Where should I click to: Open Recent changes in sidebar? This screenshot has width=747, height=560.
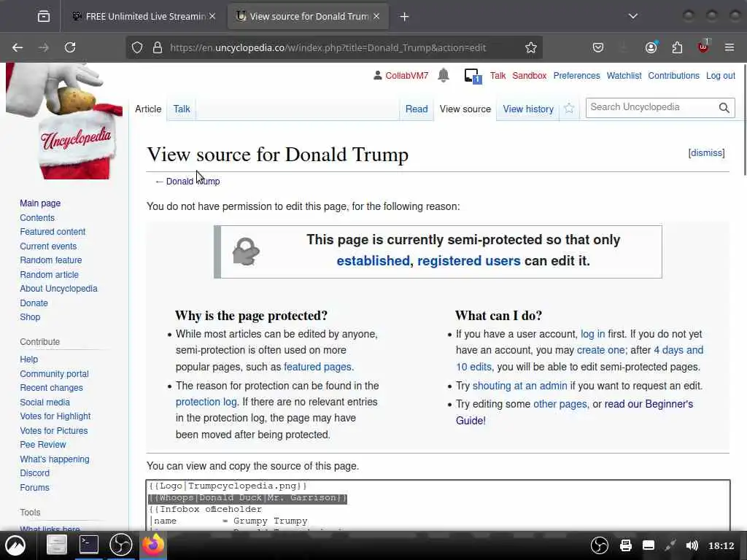[x=52, y=388]
